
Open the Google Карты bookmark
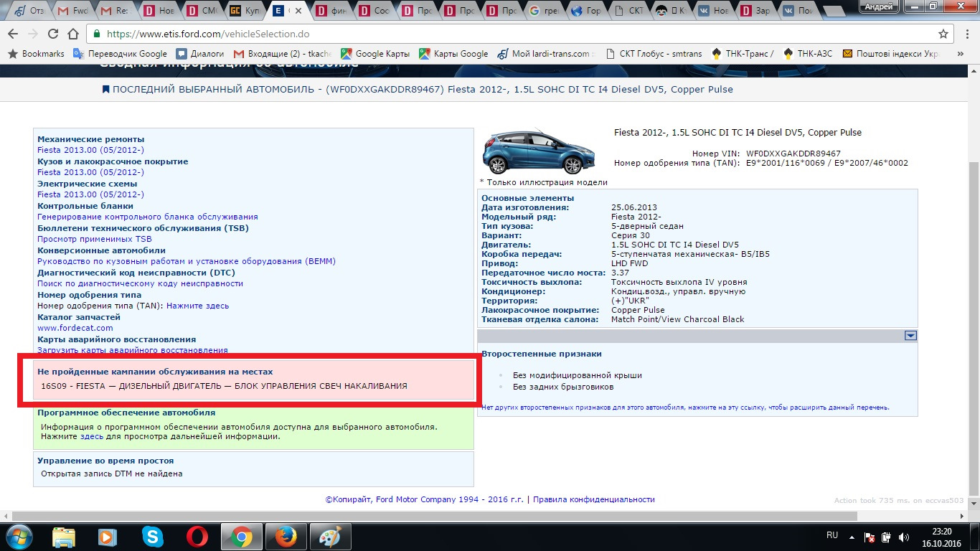click(375, 54)
